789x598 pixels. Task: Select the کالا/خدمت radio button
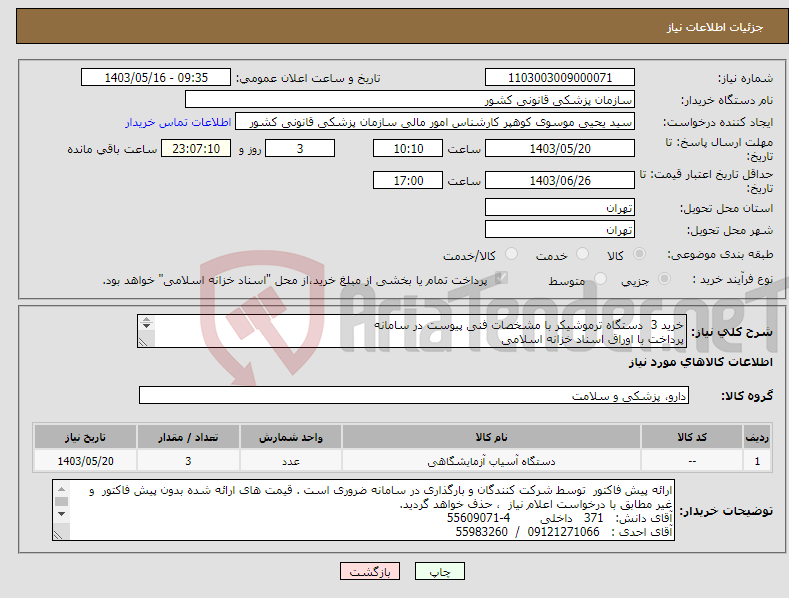coord(511,254)
